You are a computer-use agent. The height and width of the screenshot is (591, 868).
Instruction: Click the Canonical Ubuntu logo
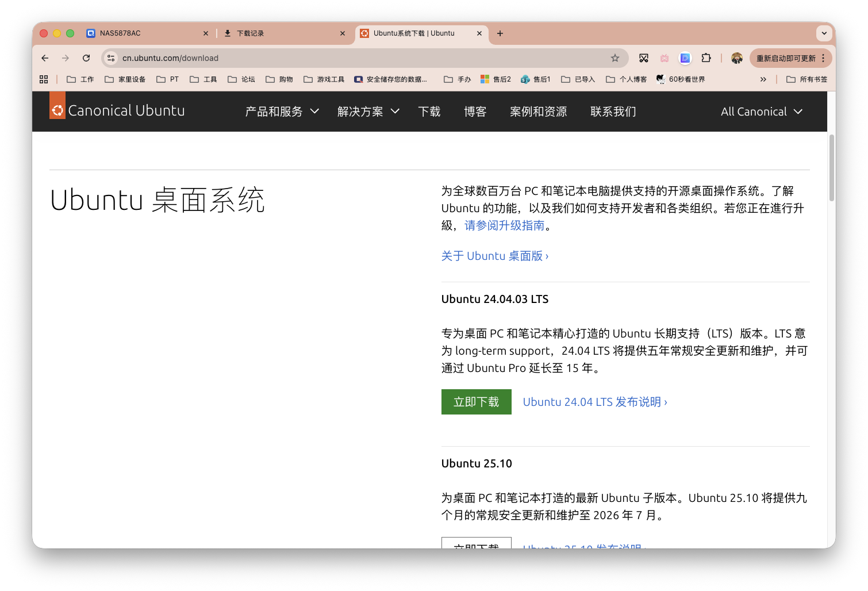coord(117,110)
